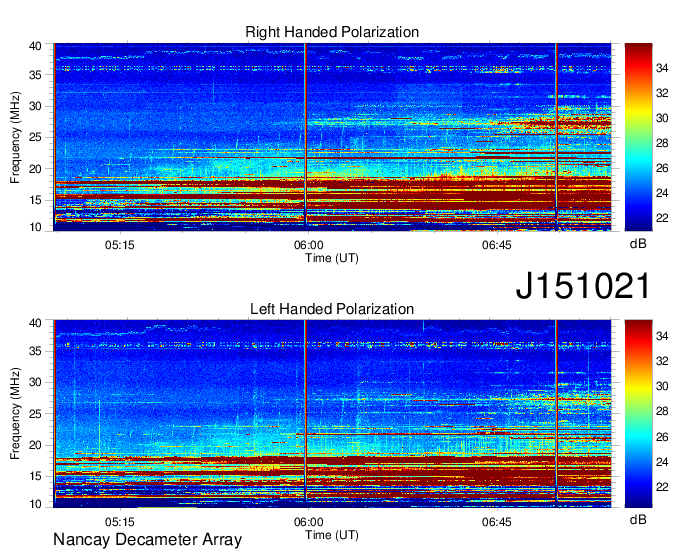The width and height of the screenshot is (680, 552).
Task: Click "Frequency (MHz)" axis label of Right Handed plot
Action: 15,137
